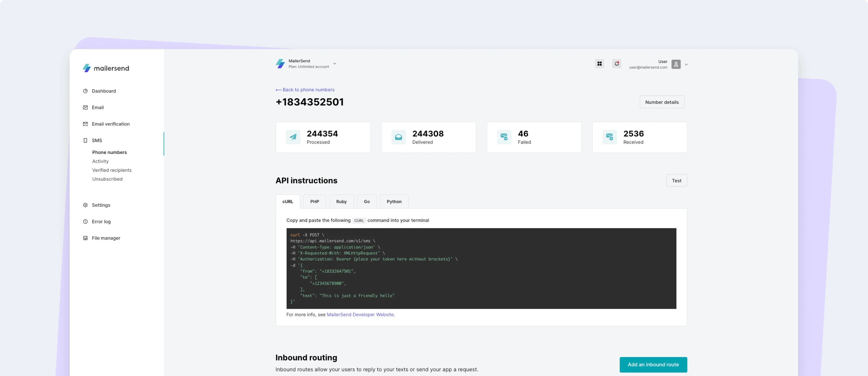868x376 pixels.
Task: Click the Failed envelope icon
Action: pos(504,137)
